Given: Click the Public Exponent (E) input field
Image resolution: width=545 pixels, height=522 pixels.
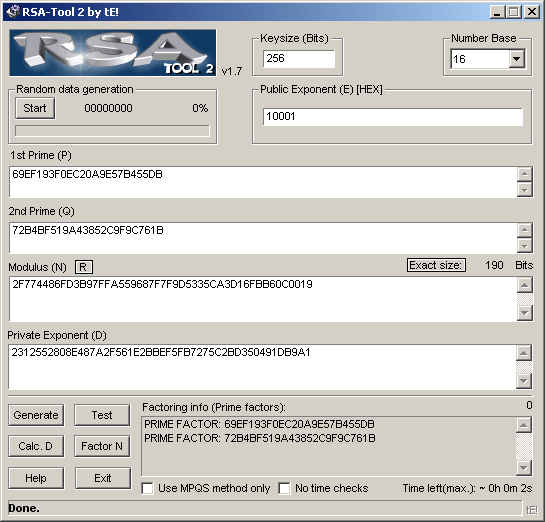Looking at the screenshot, I should 393,116.
